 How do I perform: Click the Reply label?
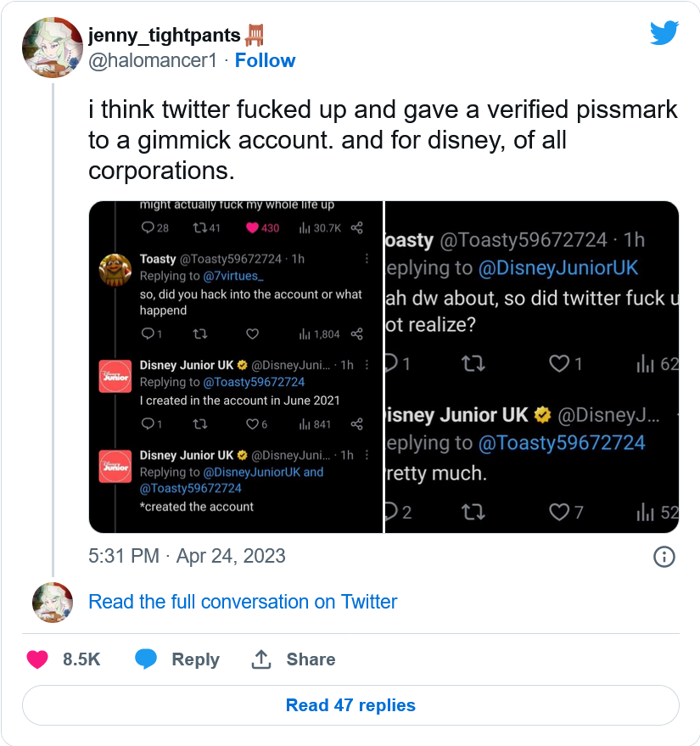coord(195,659)
